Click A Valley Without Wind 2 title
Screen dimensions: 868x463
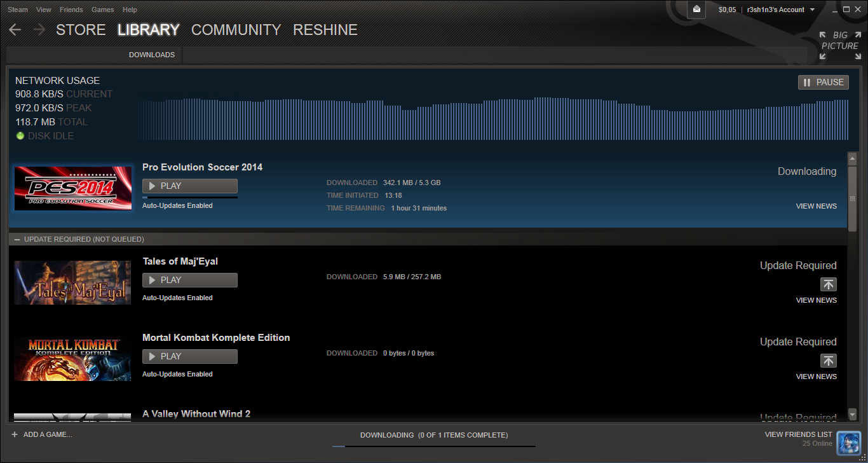[196, 414]
